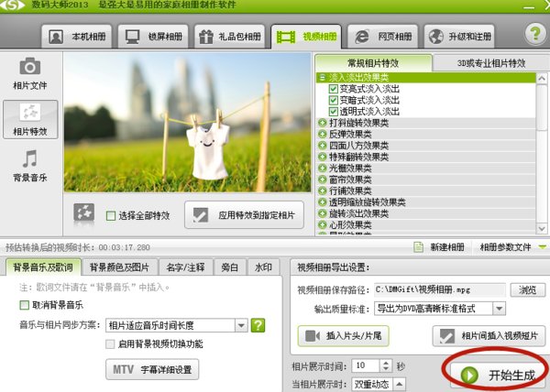Expand 旋转淡出效果类 category

(322, 213)
